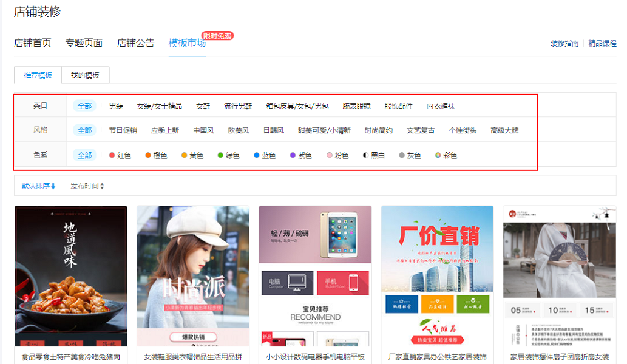Open the 时尚派 fashion template thumbnail

click(193, 276)
